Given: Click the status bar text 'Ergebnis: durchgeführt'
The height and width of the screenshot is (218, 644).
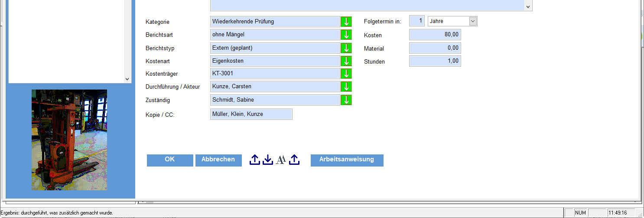Looking at the screenshot, I should pos(57,213).
